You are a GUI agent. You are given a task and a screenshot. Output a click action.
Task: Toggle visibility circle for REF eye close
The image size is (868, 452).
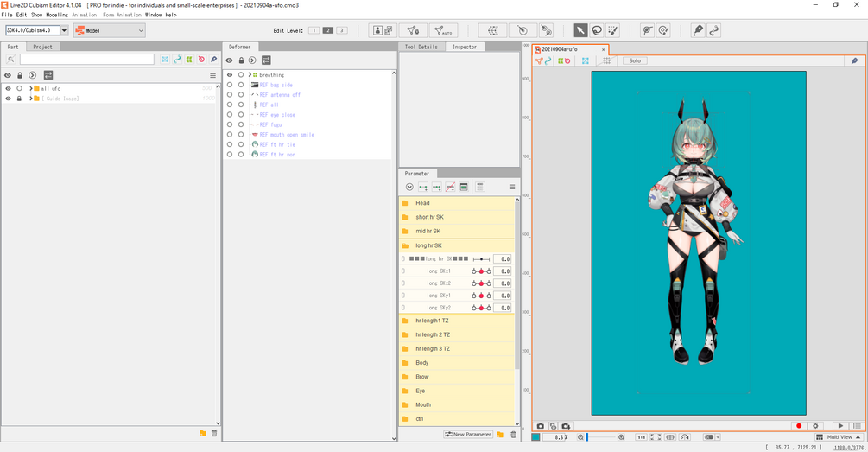tap(229, 115)
